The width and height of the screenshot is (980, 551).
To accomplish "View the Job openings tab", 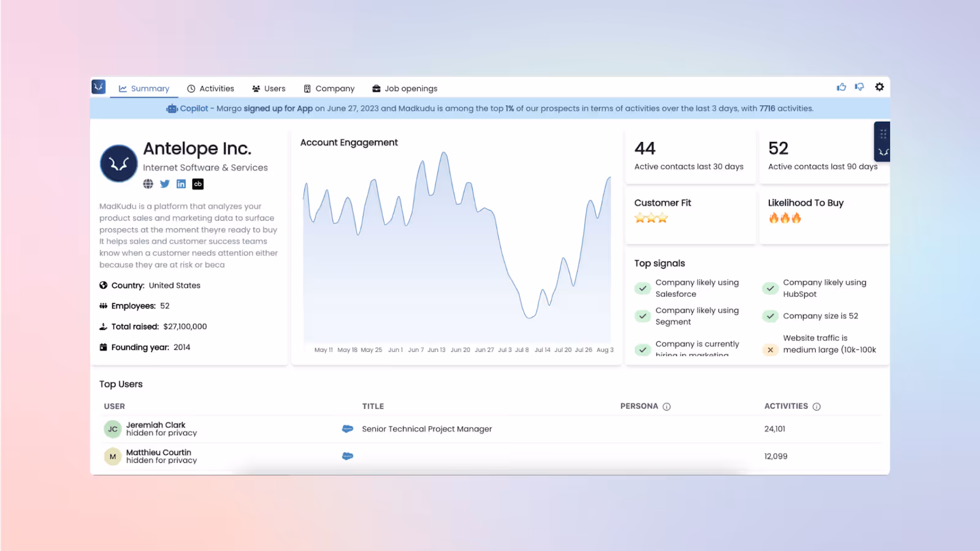I will point(405,89).
